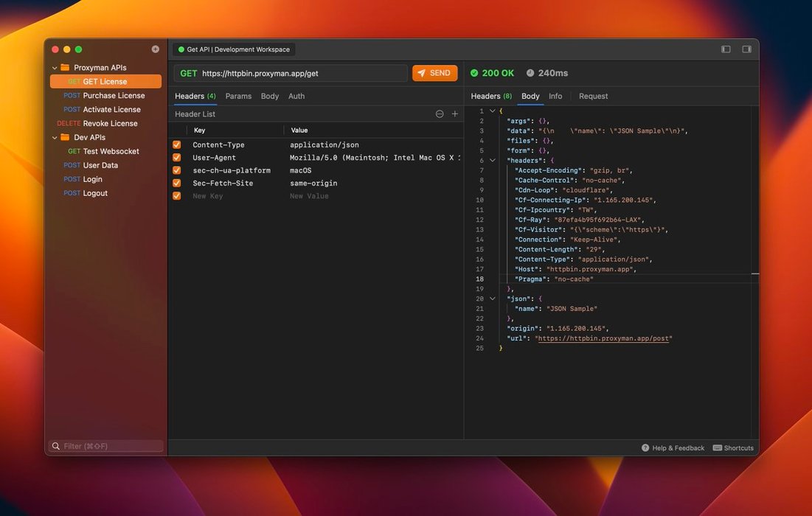This screenshot has width=812, height=516.
Task: Select the User Data request
Action: coord(105,165)
